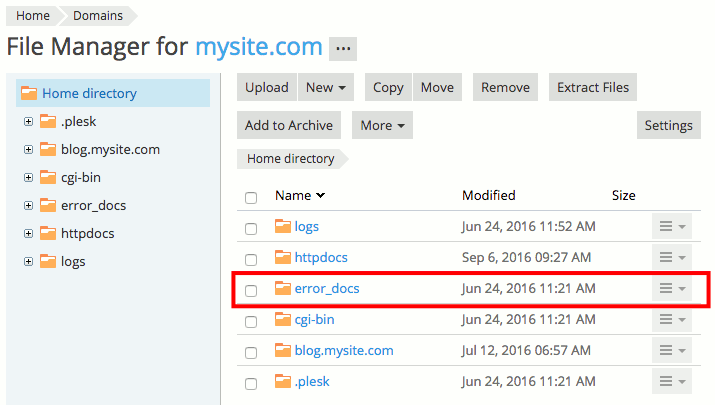
Task: Open the mysite.com domain link in title
Action: click(259, 47)
